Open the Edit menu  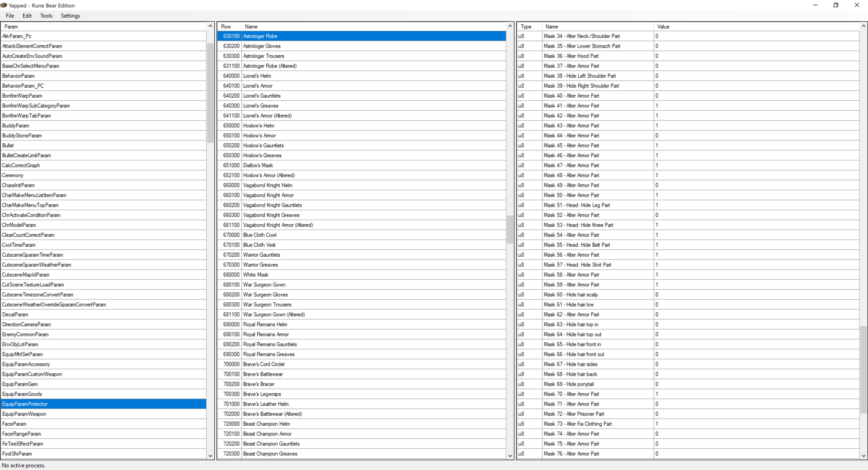click(27, 16)
